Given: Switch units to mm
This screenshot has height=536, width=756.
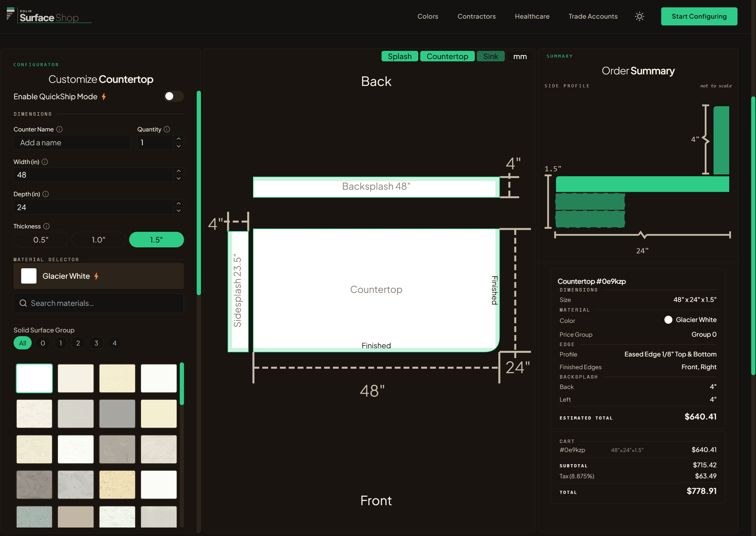Looking at the screenshot, I should [520, 56].
